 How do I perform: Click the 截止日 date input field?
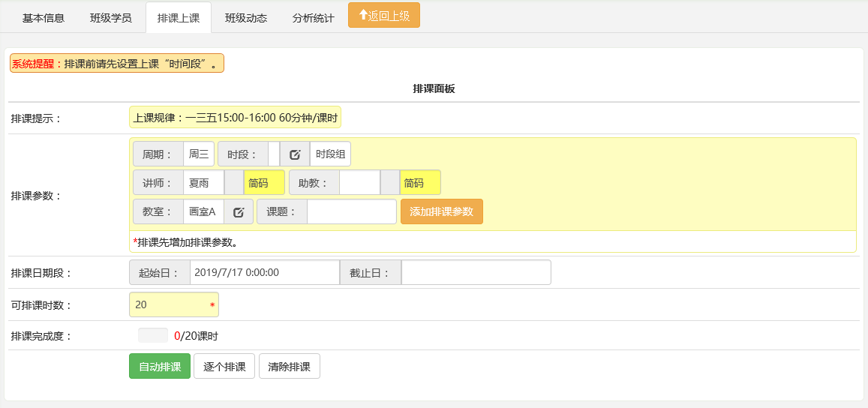tap(476, 273)
